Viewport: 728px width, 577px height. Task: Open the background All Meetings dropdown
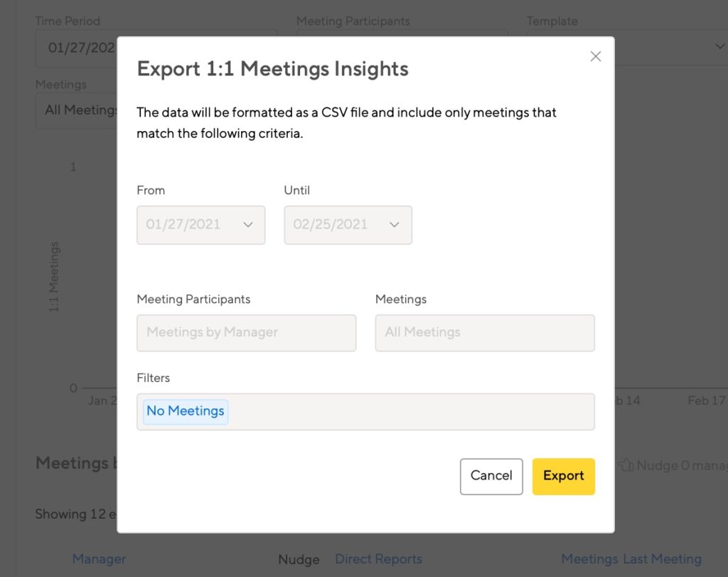coord(77,110)
